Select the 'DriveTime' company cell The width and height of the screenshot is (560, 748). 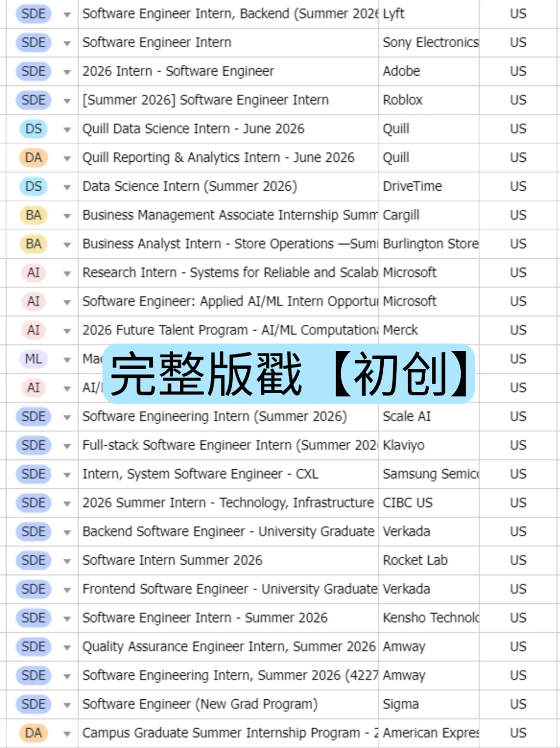(x=429, y=187)
